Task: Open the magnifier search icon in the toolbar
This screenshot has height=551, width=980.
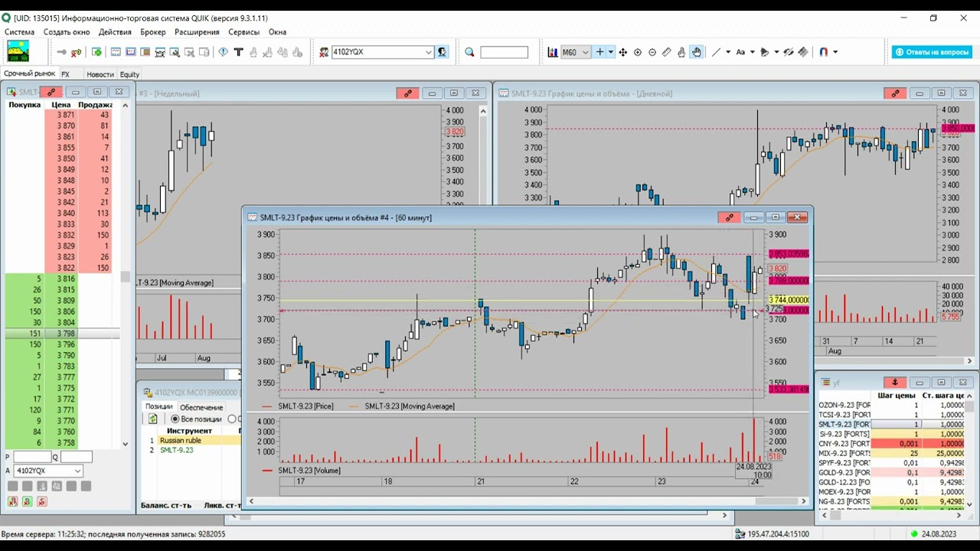Action: click(x=469, y=52)
